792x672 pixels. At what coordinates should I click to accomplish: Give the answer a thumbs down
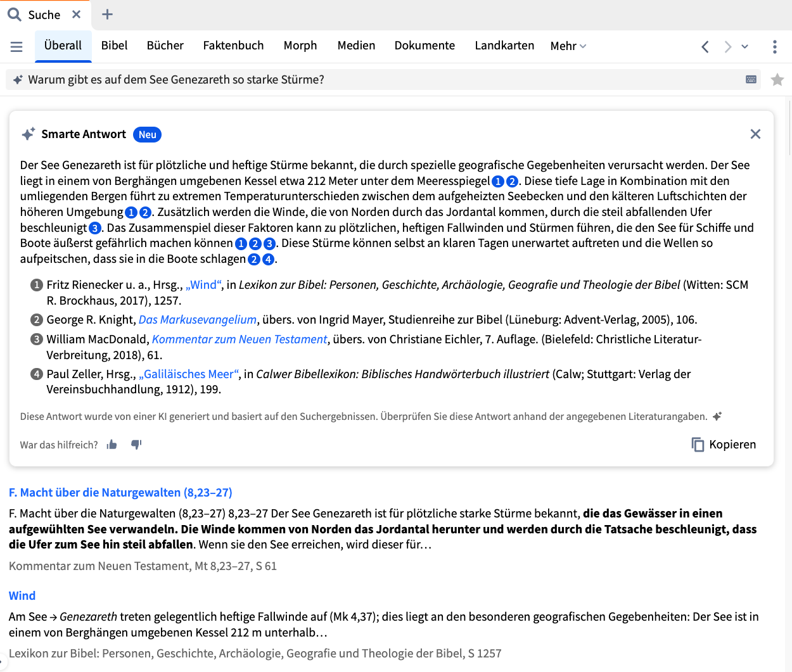pos(136,445)
